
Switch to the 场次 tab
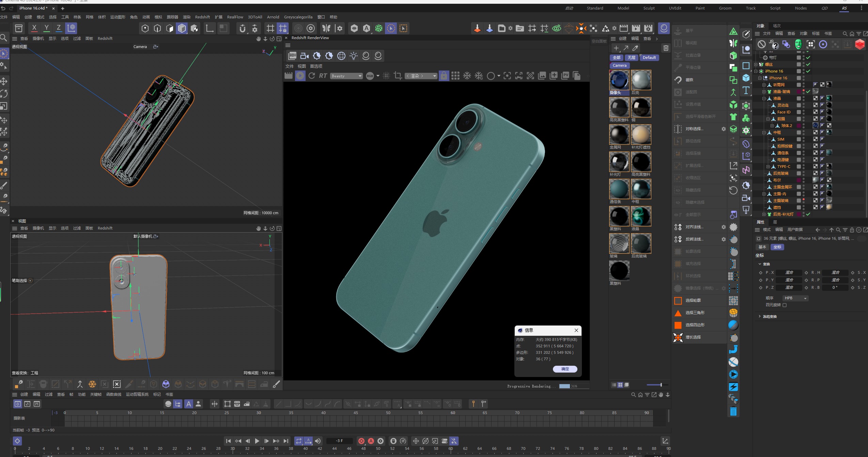(x=777, y=26)
